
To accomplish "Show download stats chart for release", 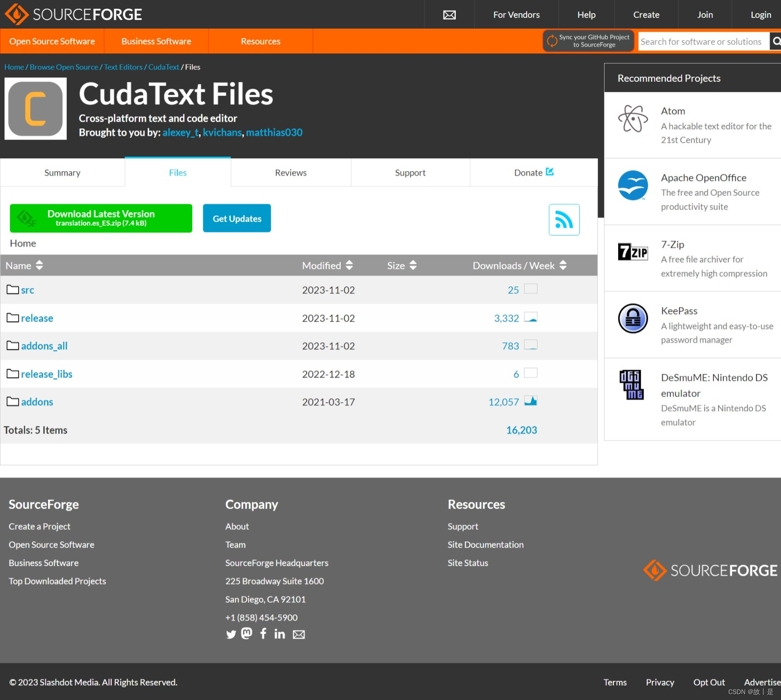I will [x=531, y=317].
